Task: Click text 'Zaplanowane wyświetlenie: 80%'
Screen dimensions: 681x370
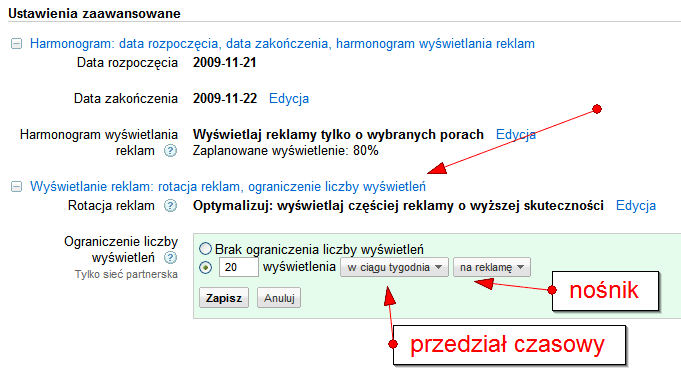Action: 286,151
